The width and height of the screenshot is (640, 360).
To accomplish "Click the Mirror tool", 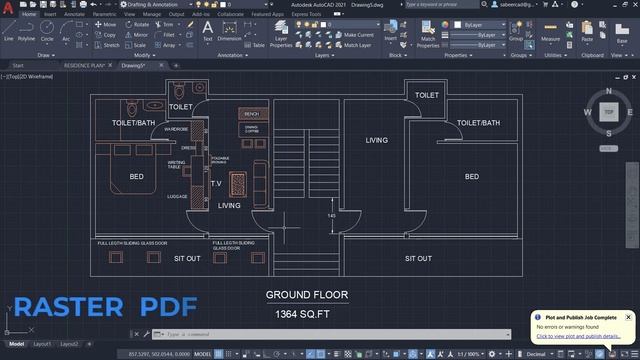I will [137, 35].
